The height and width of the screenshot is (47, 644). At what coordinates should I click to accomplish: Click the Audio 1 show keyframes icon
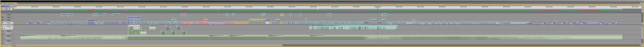pyautogui.click(x=4, y=28)
